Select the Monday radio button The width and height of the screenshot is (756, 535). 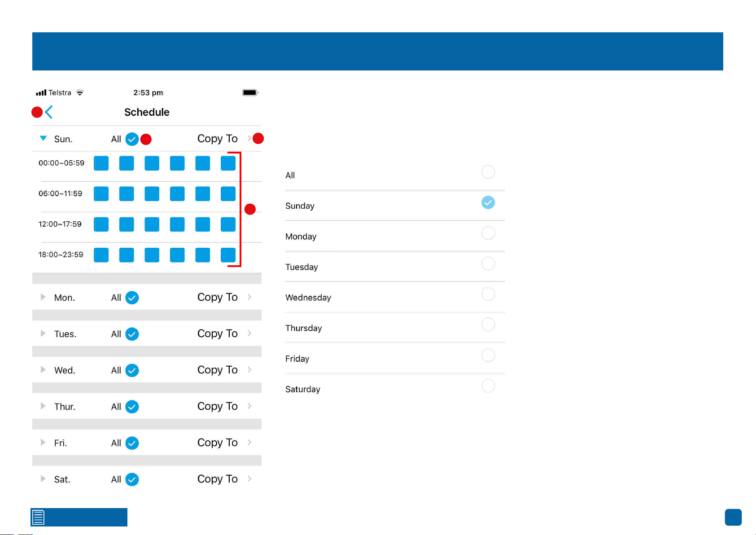pos(488,233)
